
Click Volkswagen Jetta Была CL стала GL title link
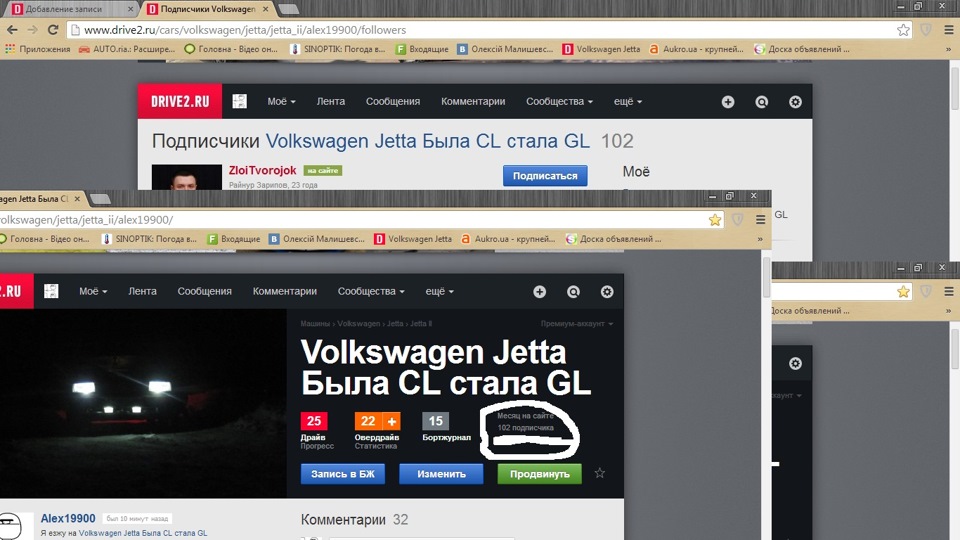[427, 141]
